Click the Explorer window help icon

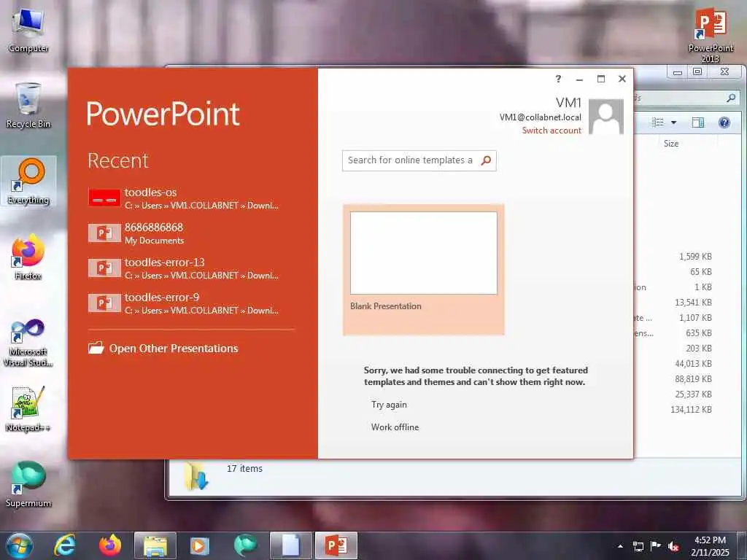click(724, 122)
